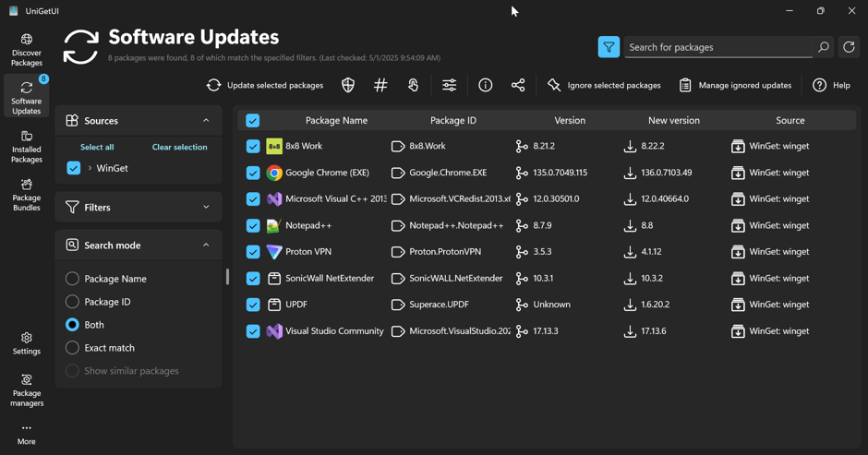Viewport: 868px width, 455px height.
Task: Click the shield run-as-administrator toolbar icon
Action: click(347, 85)
